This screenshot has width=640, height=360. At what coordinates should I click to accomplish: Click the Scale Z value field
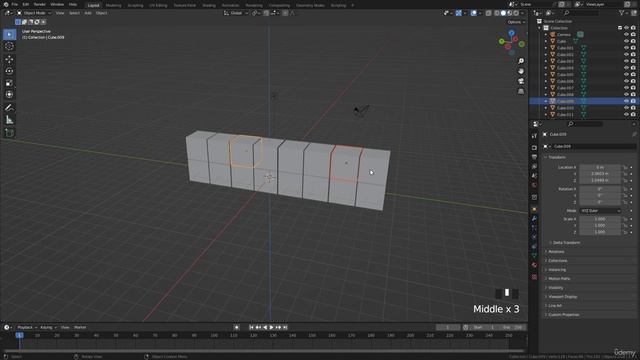click(600, 232)
